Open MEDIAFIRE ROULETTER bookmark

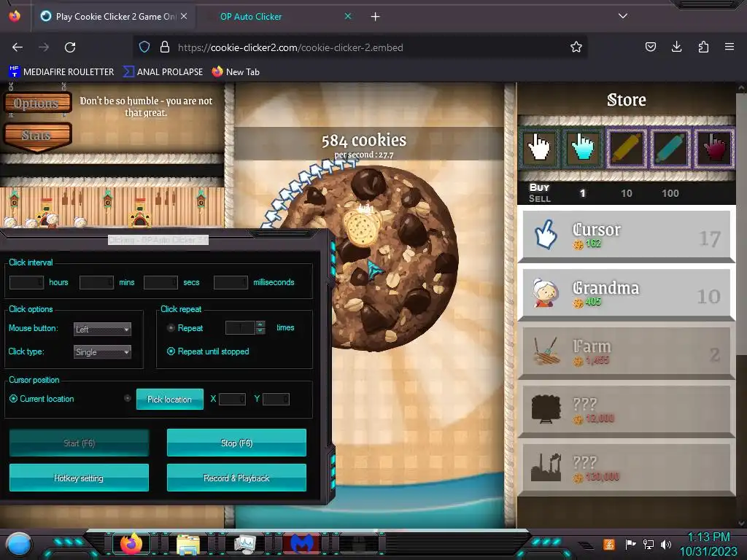pyautogui.click(x=61, y=72)
